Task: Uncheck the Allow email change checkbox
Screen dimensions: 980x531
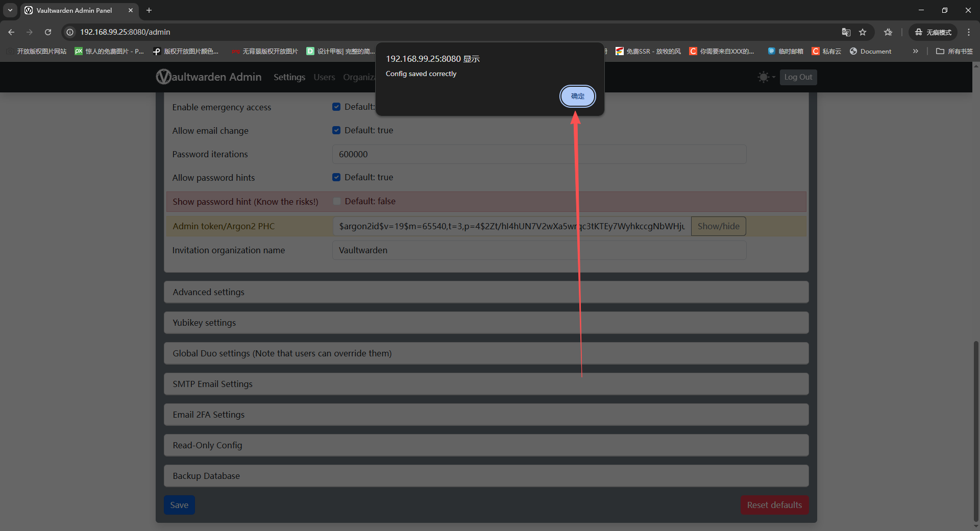Action: tap(336, 130)
